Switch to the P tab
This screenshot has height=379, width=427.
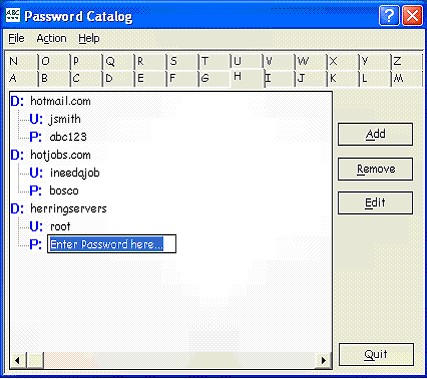click(x=86, y=61)
